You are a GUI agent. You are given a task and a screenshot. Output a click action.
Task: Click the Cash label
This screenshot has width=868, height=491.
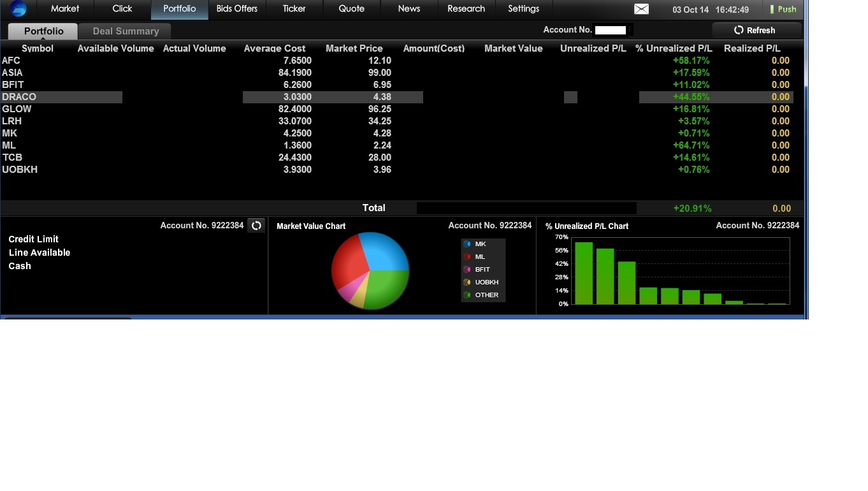click(x=20, y=266)
